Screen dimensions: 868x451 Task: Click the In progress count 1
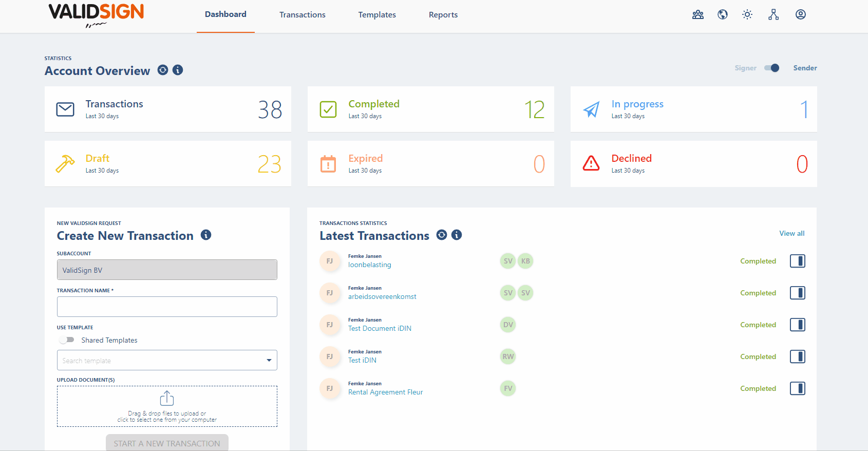pos(804,109)
